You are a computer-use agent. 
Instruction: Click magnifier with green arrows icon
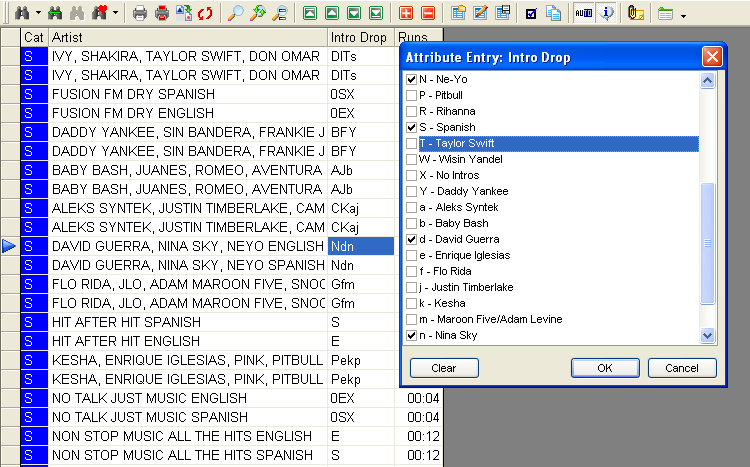[257, 13]
